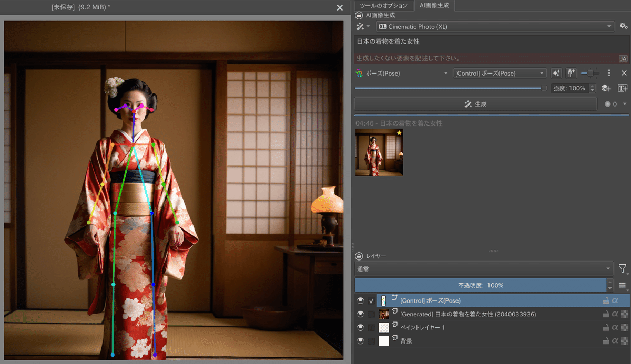Remove the Pose control via its X icon
Screen dimensions: 631x364
pyautogui.click(x=624, y=73)
